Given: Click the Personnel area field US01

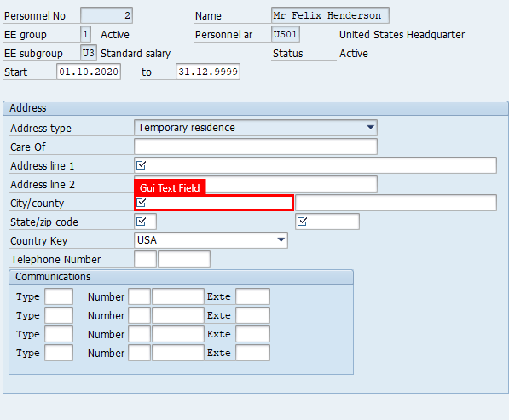Looking at the screenshot, I should [x=286, y=34].
